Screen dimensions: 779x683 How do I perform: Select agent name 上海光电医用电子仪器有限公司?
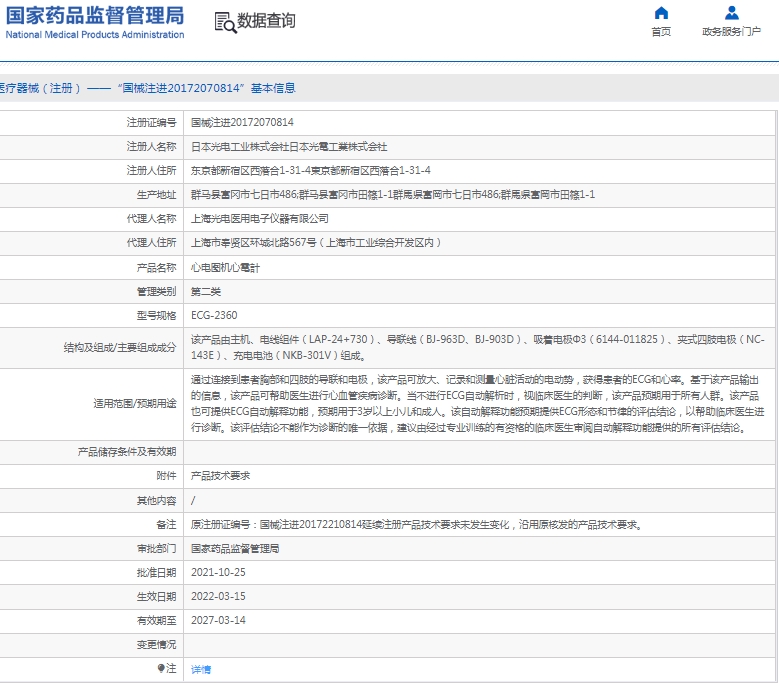pos(259,219)
